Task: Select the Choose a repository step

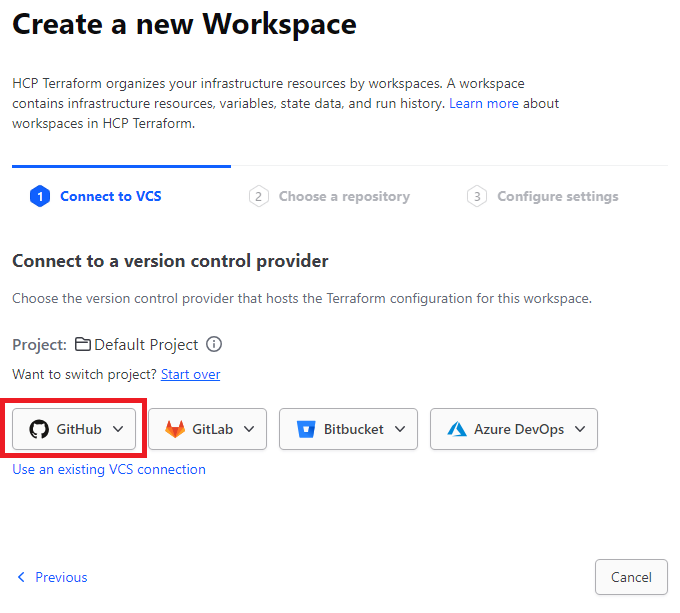Action: 344,196
